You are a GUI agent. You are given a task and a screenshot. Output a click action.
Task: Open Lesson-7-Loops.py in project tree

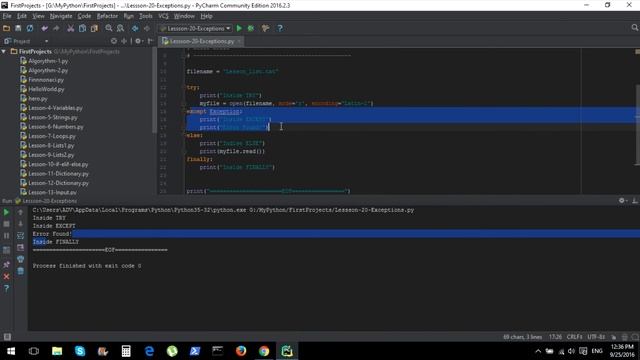pos(52,136)
